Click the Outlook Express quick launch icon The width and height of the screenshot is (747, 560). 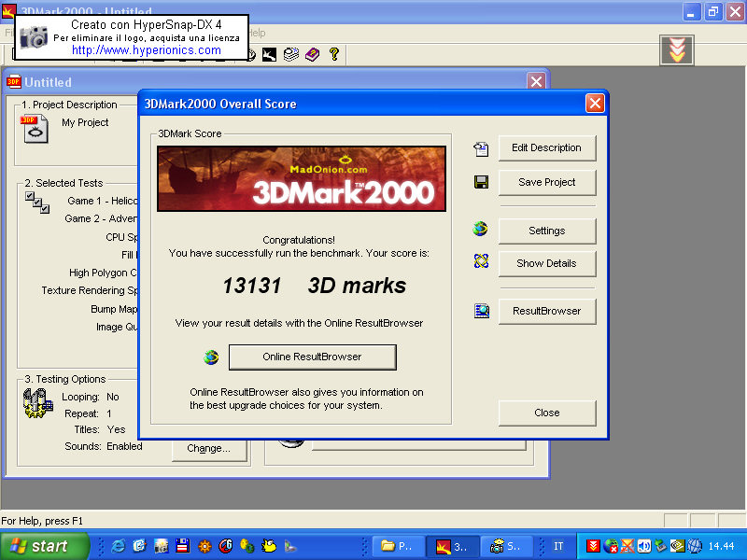(139, 546)
